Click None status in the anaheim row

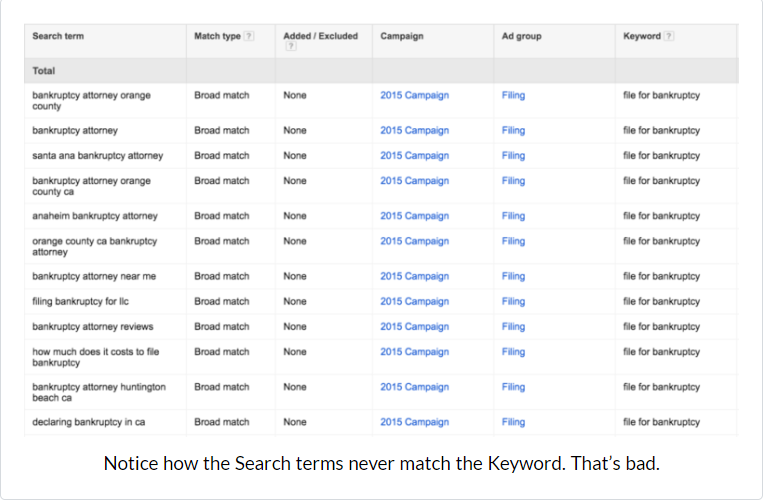(x=295, y=216)
